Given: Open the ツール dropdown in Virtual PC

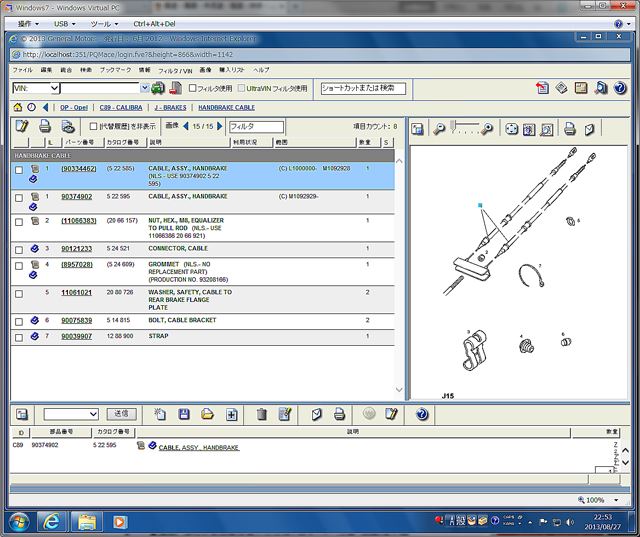Looking at the screenshot, I should (104, 24).
